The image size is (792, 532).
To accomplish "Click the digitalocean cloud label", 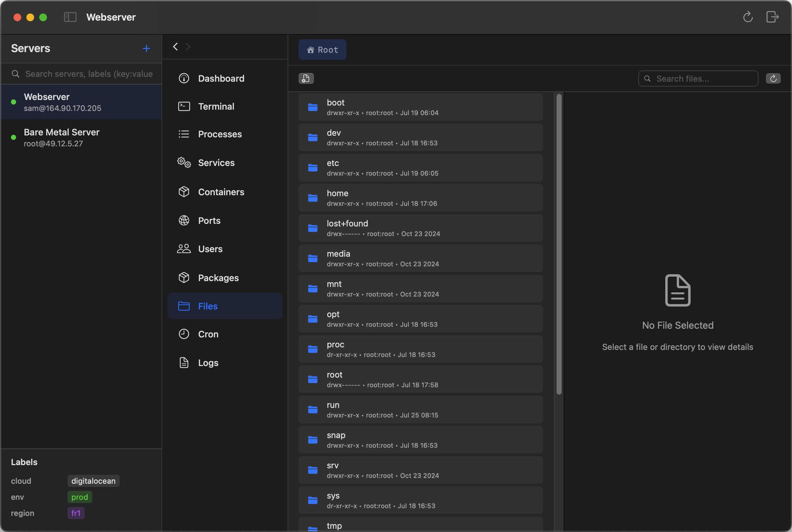I will [x=93, y=481].
